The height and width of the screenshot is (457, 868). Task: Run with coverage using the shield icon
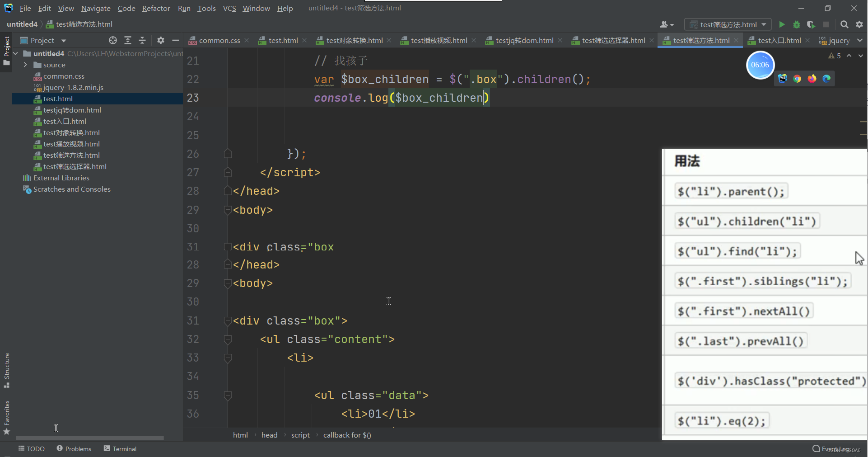tap(811, 24)
